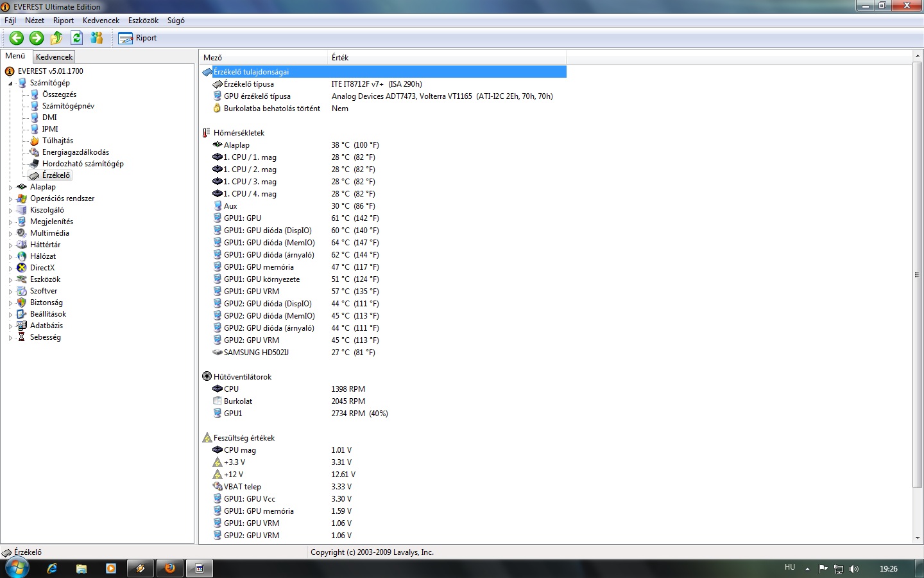Viewport: 924px width, 578px height.
Task: Click the green Back arrow toolbar icon
Action: click(x=17, y=38)
